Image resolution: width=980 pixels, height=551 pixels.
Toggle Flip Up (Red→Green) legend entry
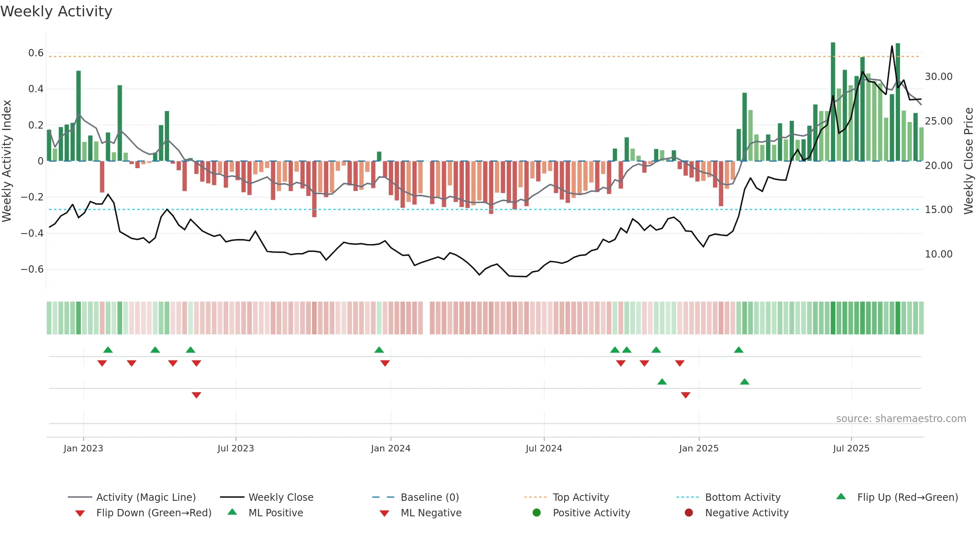pos(897,497)
